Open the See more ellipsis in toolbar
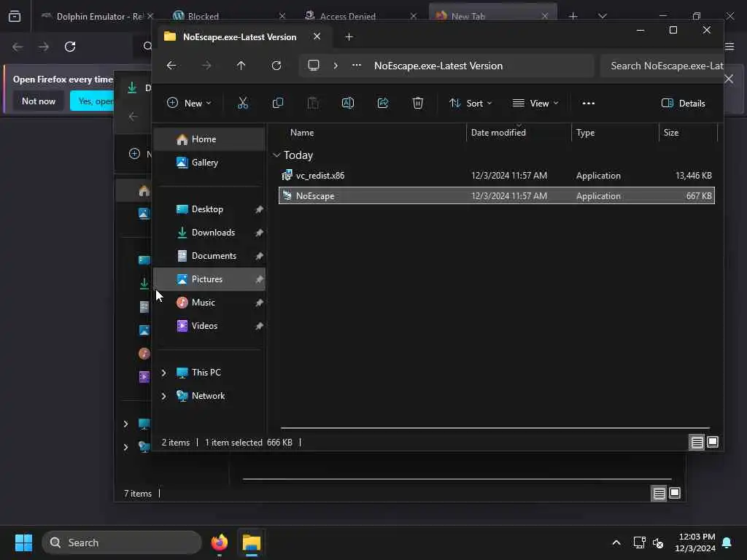Image resolution: width=747 pixels, height=560 pixels. coord(589,103)
